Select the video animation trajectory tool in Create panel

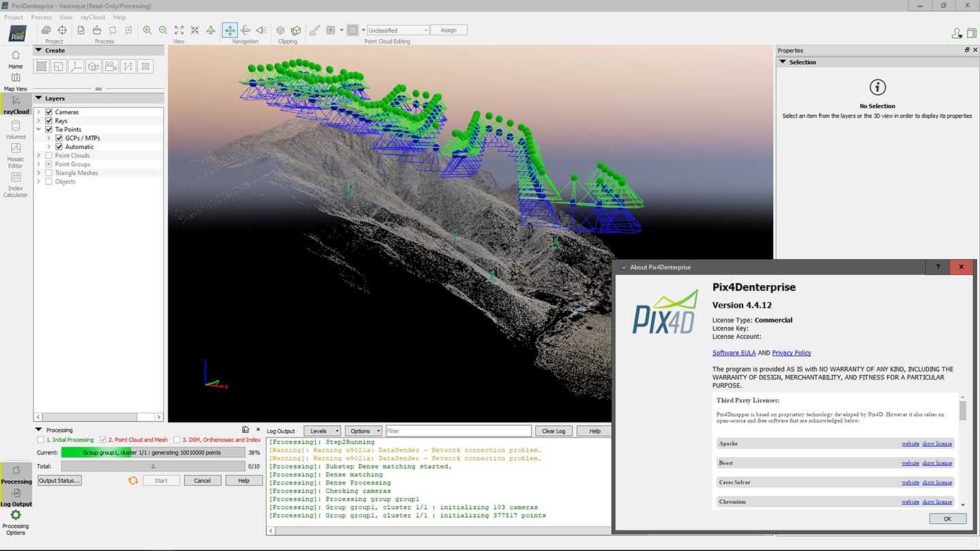(110, 66)
